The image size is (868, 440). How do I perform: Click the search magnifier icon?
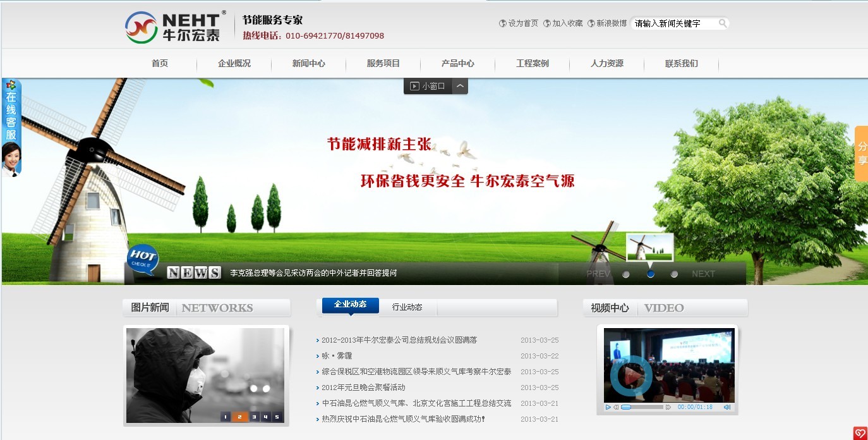click(723, 23)
